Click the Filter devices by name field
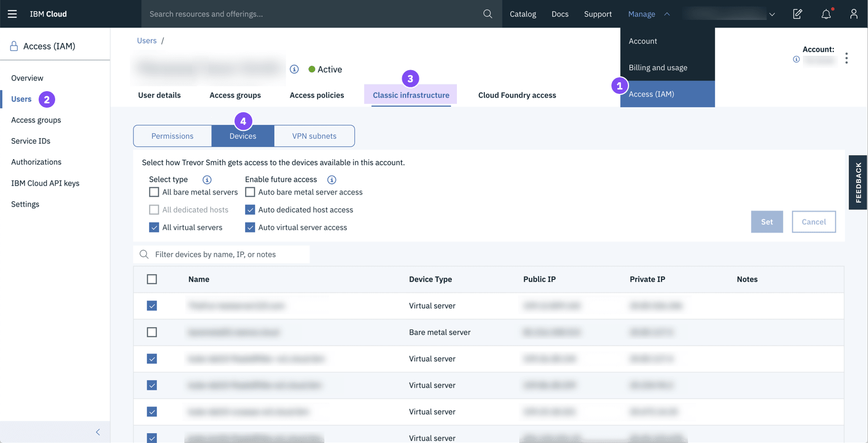Viewport: 868px width, 443px height. coord(221,254)
